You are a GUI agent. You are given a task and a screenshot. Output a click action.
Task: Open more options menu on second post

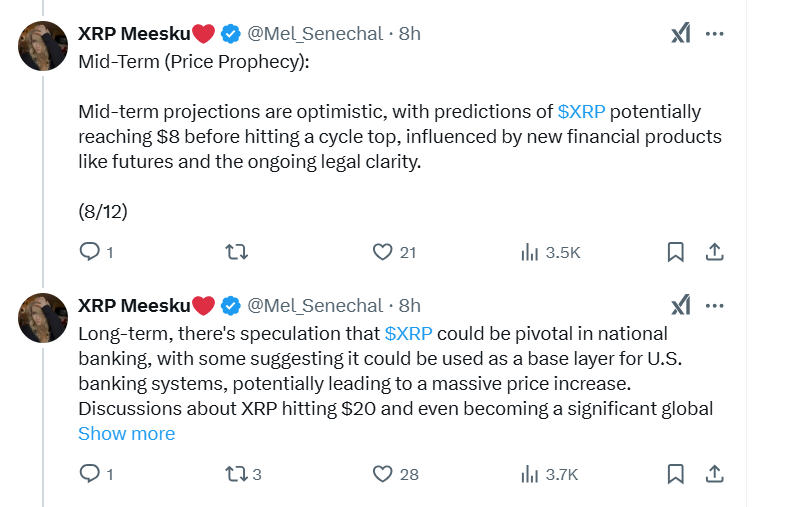(715, 305)
